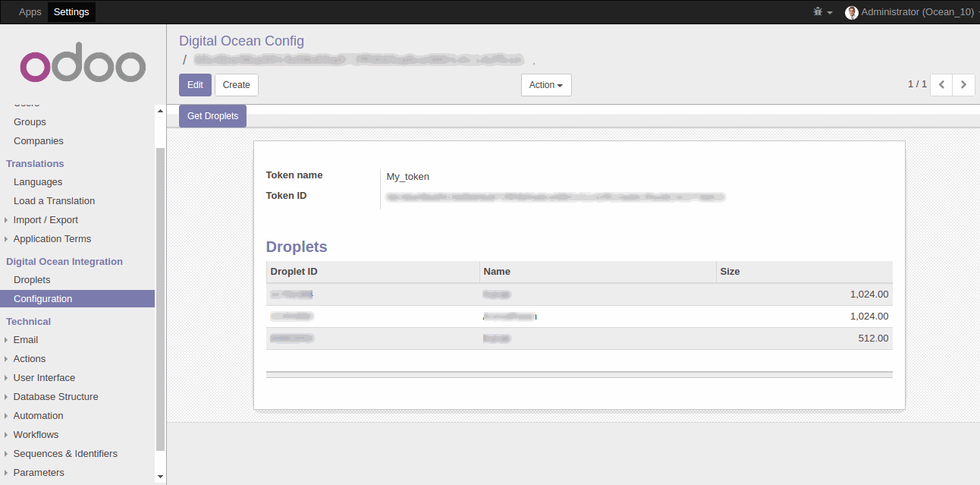The height and width of the screenshot is (485, 980).
Task: Open the Apps menu
Action: pyautogui.click(x=30, y=12)
